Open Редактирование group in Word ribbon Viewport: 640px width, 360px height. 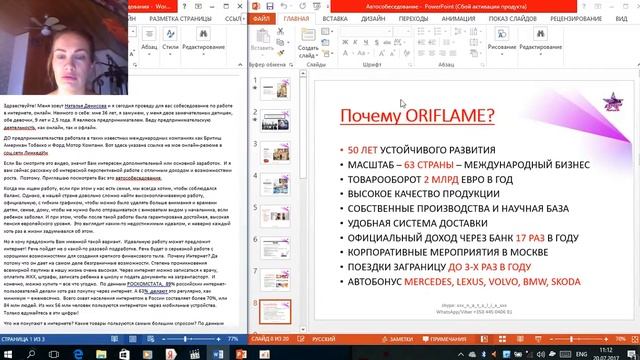[x=203, y=40]
